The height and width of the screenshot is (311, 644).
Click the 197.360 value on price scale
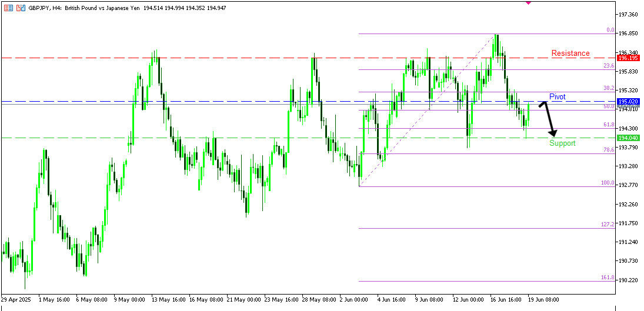(x=628, y=14)
